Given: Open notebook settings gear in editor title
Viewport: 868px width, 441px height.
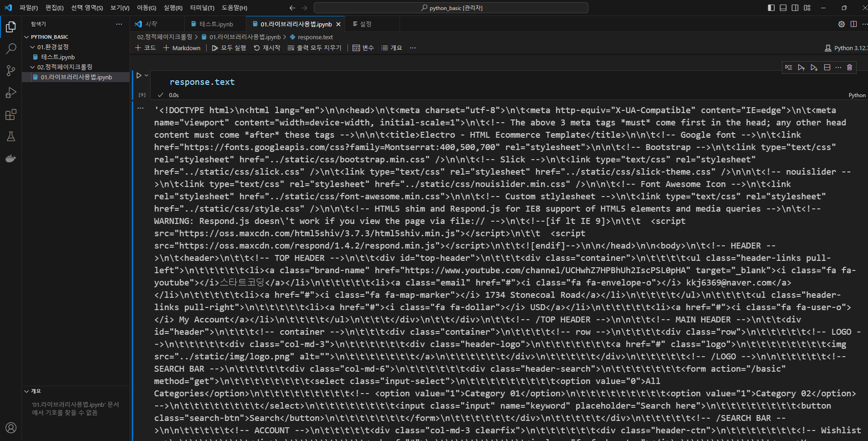Looking at the screenshot, I should pos(842,24).
